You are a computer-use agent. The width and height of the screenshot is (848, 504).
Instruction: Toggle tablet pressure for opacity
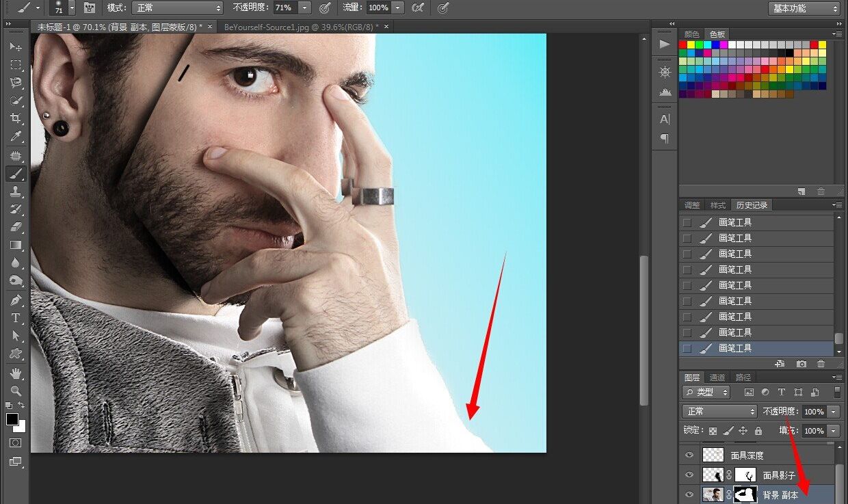point(324,8)
